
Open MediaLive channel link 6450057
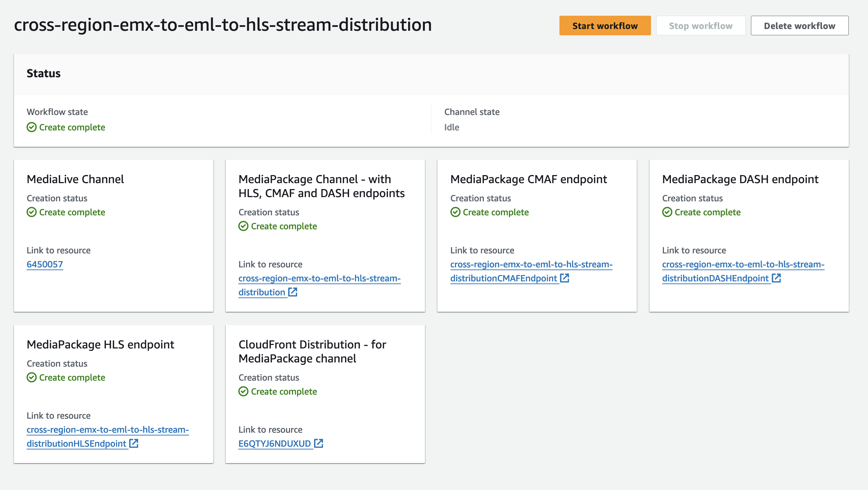click(45, 264)
